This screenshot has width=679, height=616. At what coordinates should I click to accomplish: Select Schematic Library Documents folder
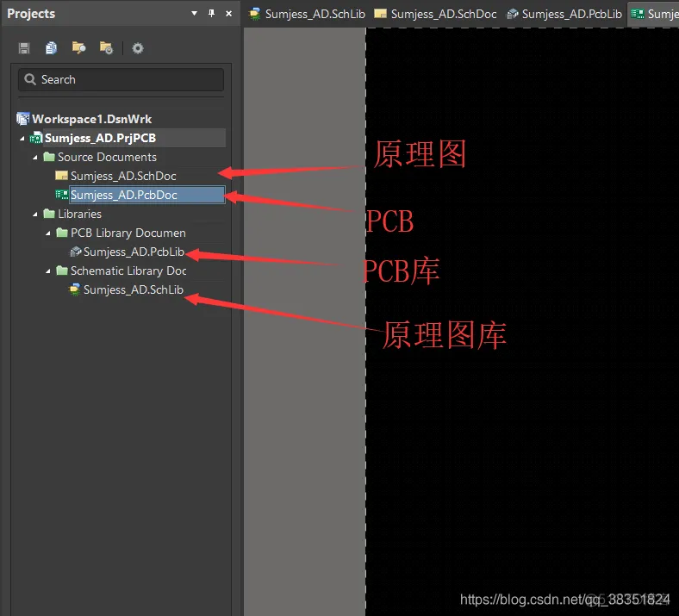point(128,271)
